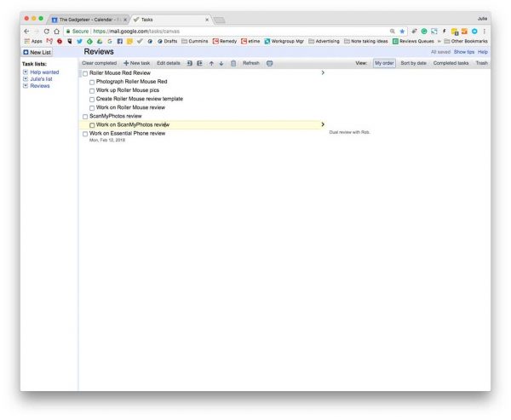Screen dimensions: 511x420
Task: Move task down with the down arrow
Action: [221, 63]
